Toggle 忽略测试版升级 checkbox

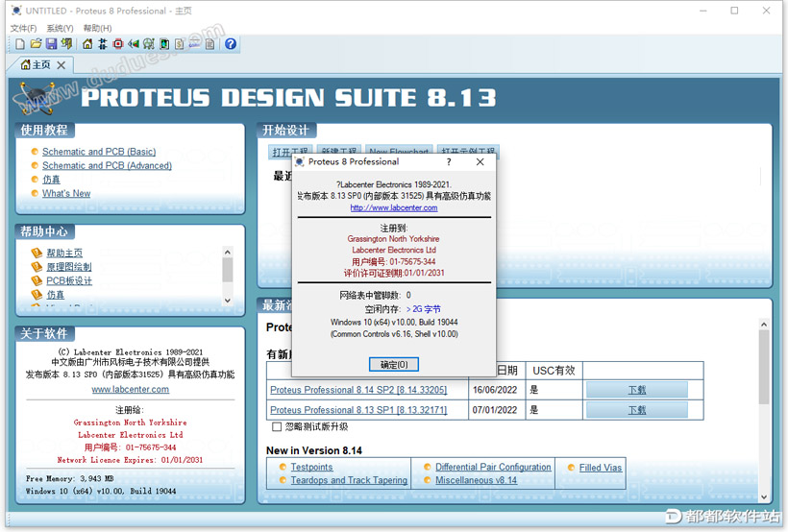tap(277, 427)
